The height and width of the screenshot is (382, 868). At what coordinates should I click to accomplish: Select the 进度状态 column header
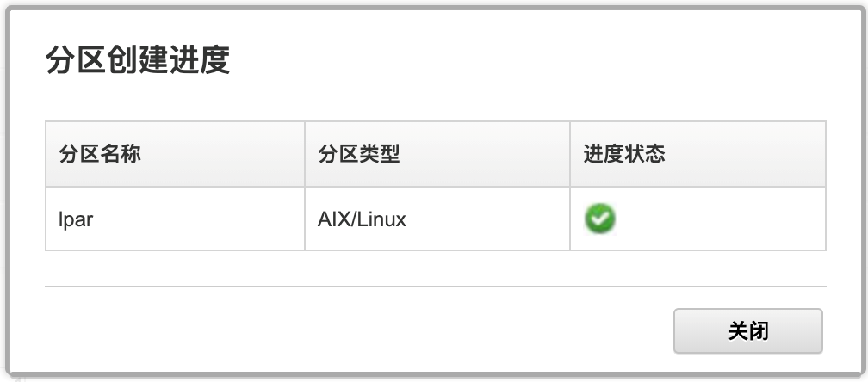coord(624,155)
